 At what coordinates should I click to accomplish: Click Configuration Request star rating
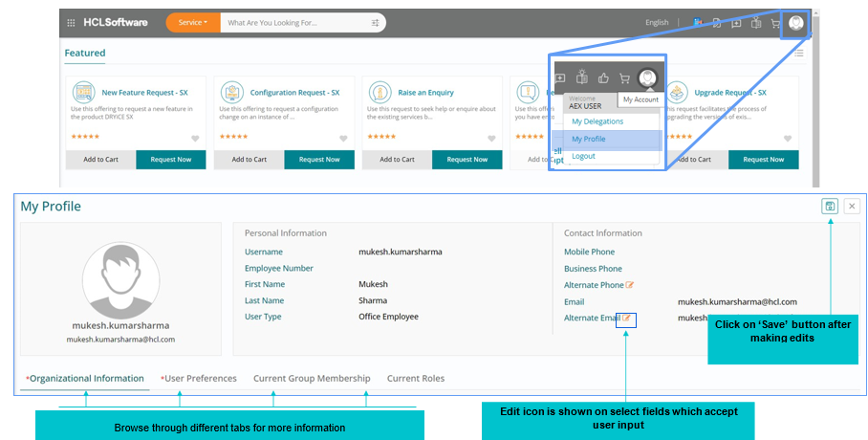click(233, 137)
